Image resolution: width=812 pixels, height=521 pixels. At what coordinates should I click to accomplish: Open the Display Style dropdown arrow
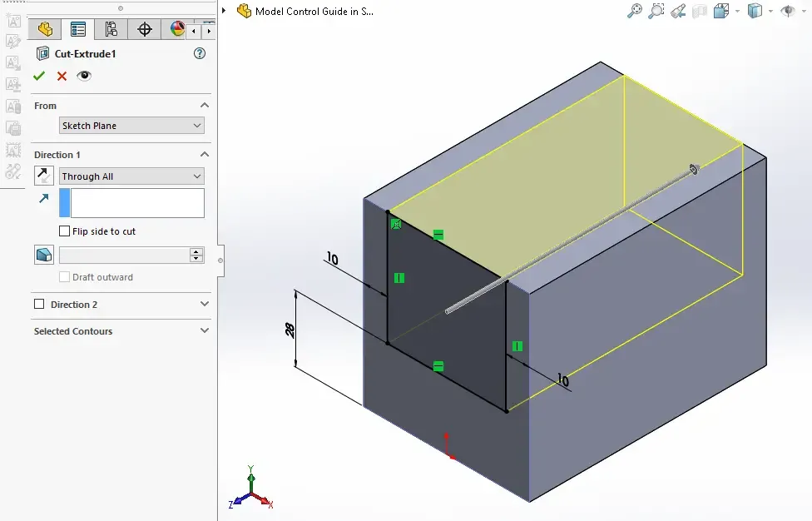[x=770, y=11]
